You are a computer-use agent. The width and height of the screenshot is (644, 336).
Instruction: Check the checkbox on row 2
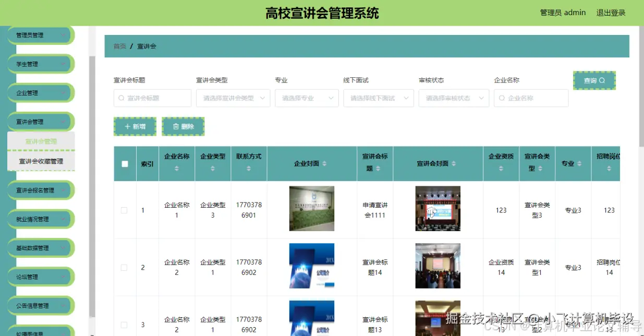(x=125, y=268)
